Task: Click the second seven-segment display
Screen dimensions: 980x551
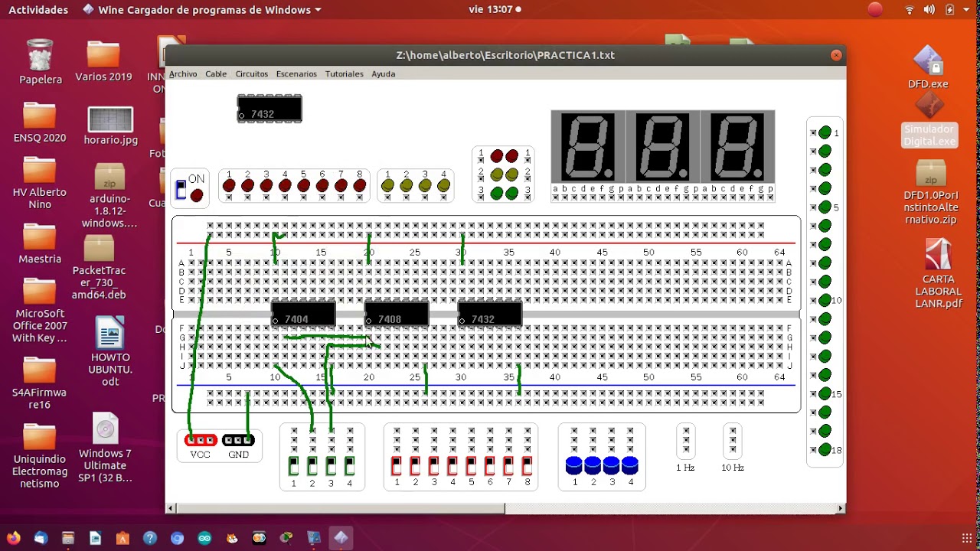Action: 663,147
